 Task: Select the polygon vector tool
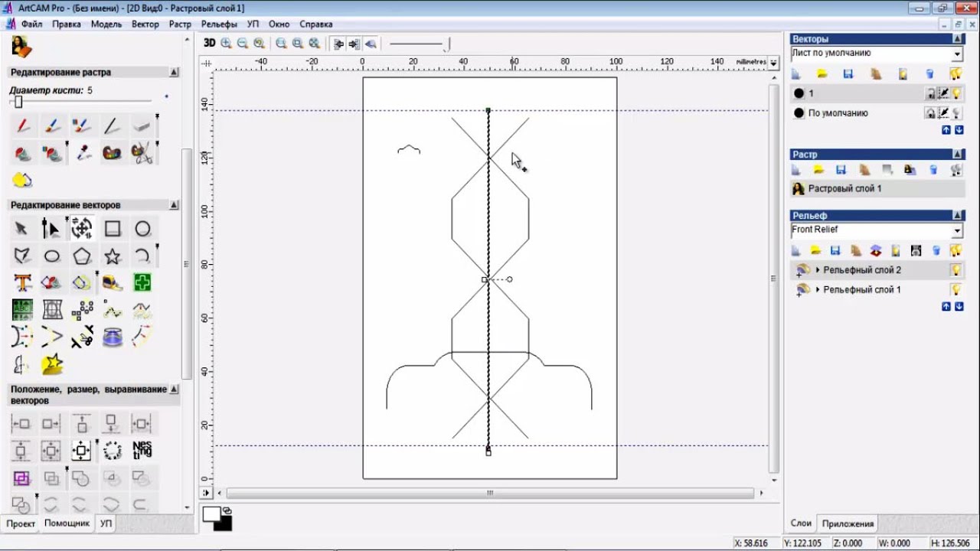(82, 256)
